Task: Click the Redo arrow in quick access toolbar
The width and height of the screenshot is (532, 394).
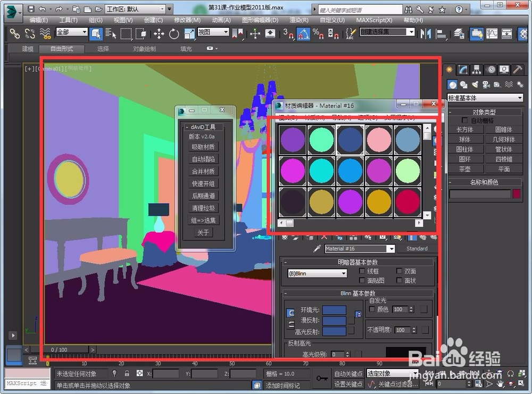Action: point(59,9)
